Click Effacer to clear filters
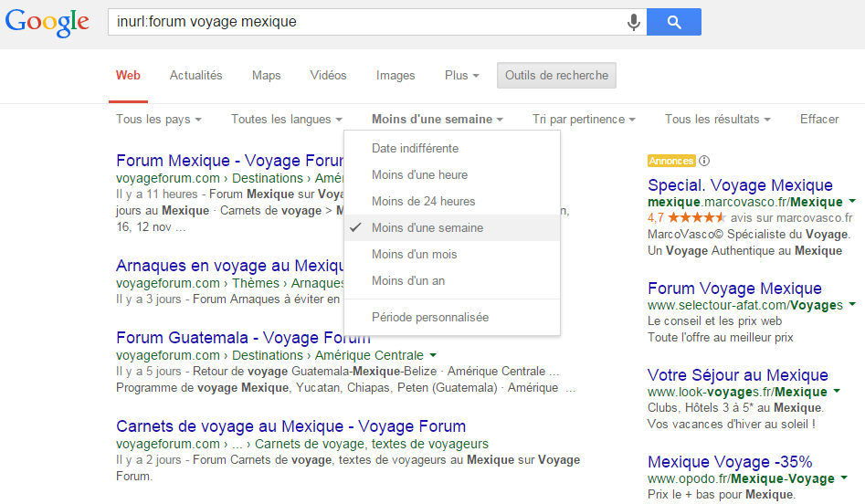This screenshot has height=504, width=865. [819, 119]
